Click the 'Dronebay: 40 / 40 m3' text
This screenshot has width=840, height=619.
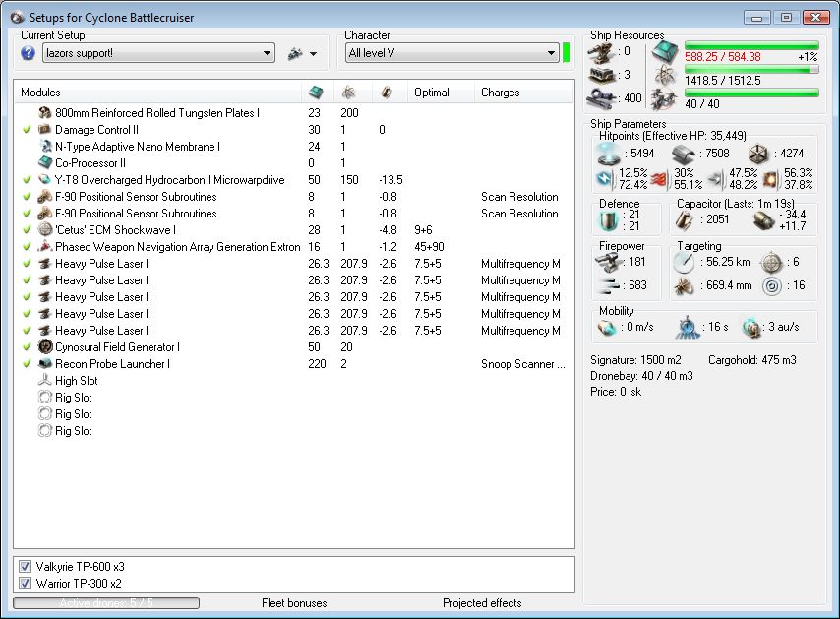[x=641, y=376]
